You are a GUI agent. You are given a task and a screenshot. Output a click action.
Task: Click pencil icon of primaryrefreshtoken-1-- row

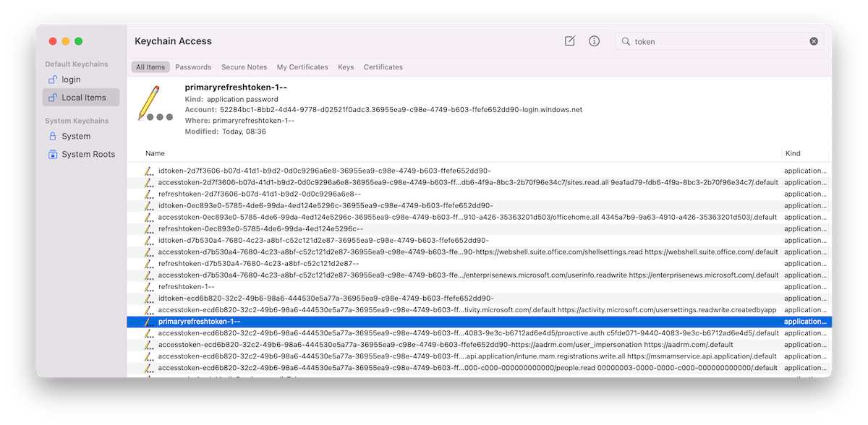point(149,321)
